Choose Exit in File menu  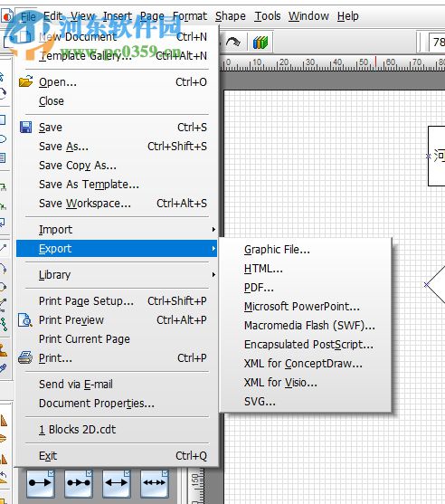(x=117, y=455)
